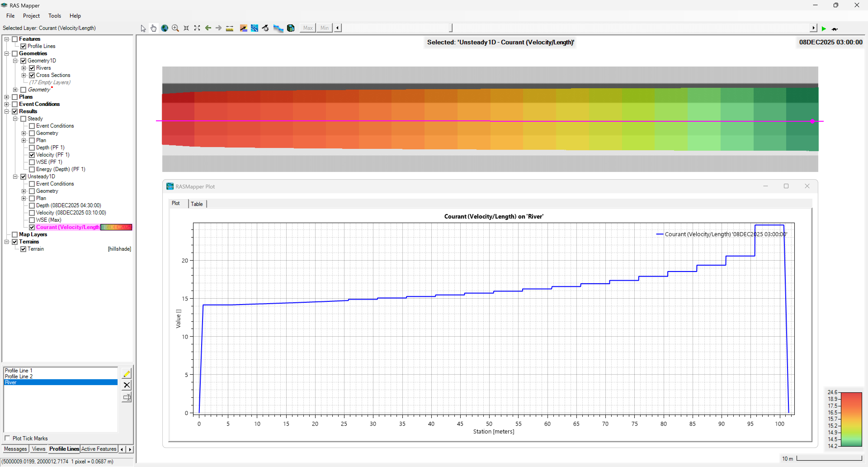
Task: Enable the WSE (Max) layer checkbox
Action: click(x=32, y=220)
